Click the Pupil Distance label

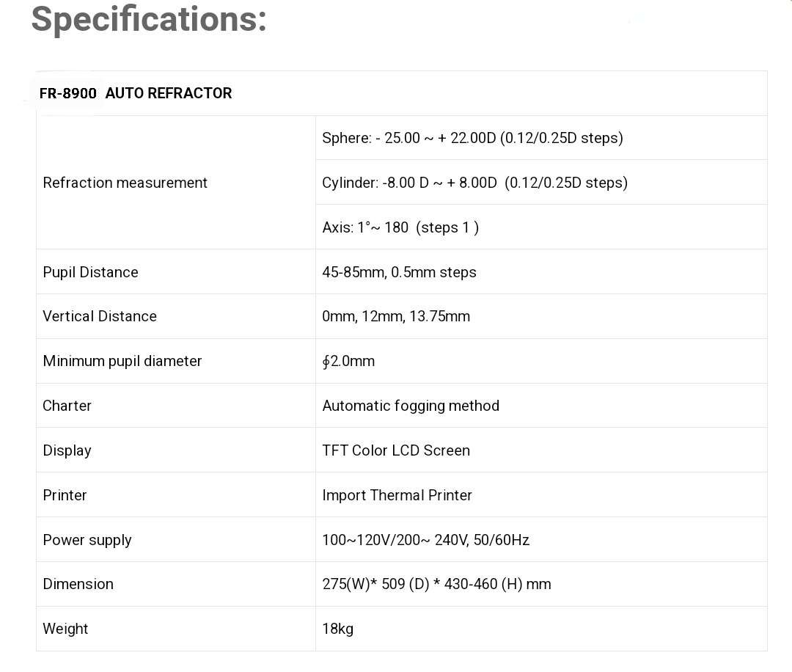click(x=90, y=272)
